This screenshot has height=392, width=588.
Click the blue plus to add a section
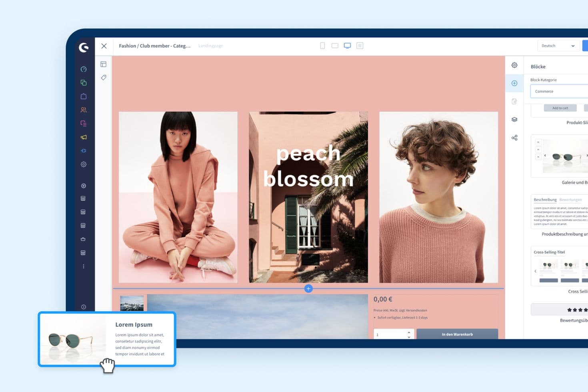click(308, 289)
